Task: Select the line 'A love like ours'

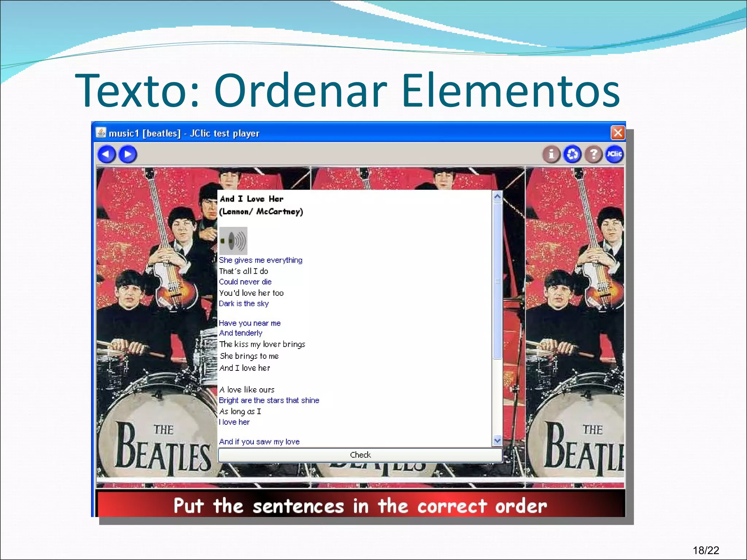Action: point(247,389)
